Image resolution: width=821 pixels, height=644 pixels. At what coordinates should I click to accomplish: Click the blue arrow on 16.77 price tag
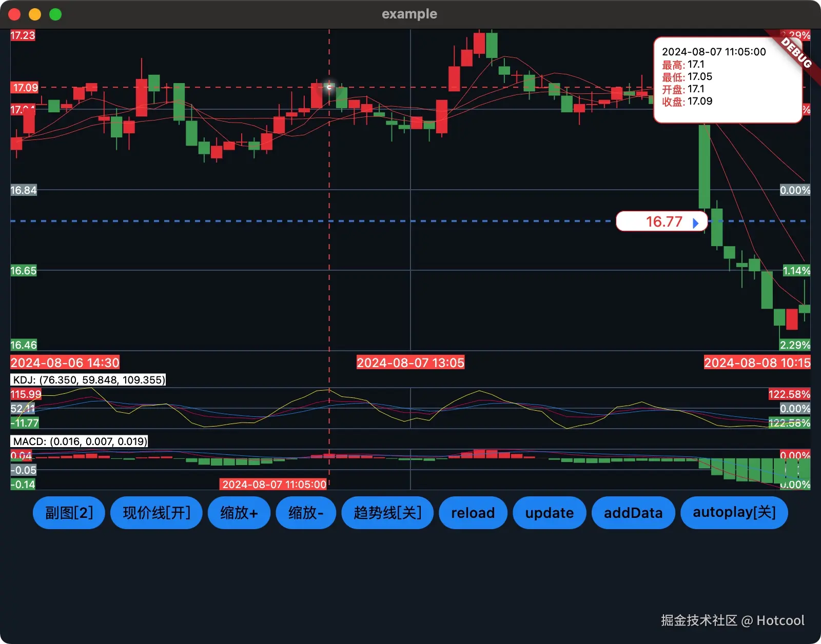pos(696,223)
